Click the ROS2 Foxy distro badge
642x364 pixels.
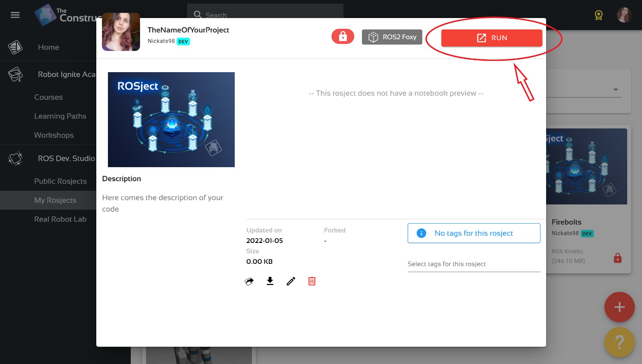392,37
